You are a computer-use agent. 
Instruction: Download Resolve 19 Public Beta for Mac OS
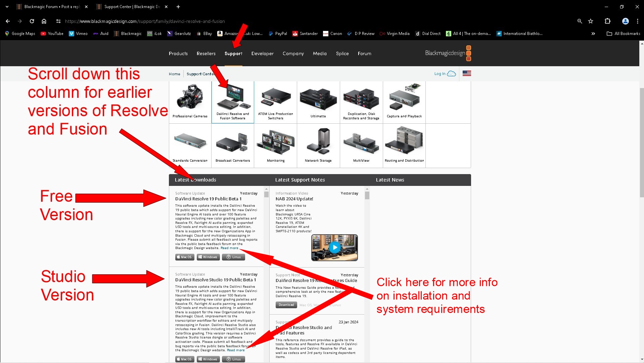[185, 257]
